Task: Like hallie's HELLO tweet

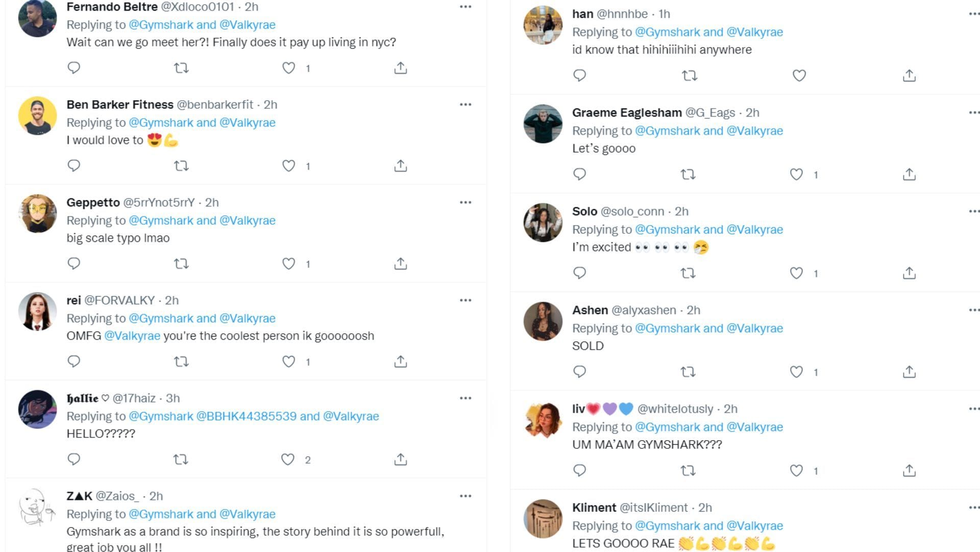Action: pos(288,459)
